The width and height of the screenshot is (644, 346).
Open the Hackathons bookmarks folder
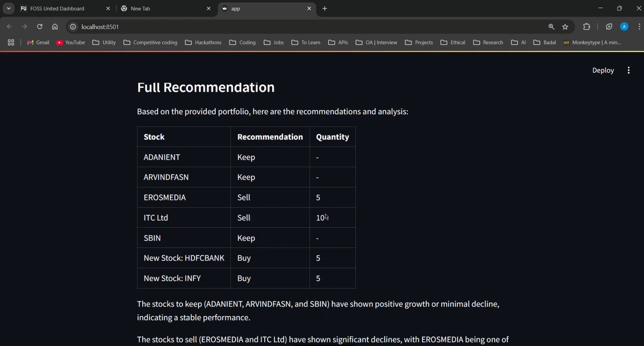pyautogui.click(x=203, y=42)
